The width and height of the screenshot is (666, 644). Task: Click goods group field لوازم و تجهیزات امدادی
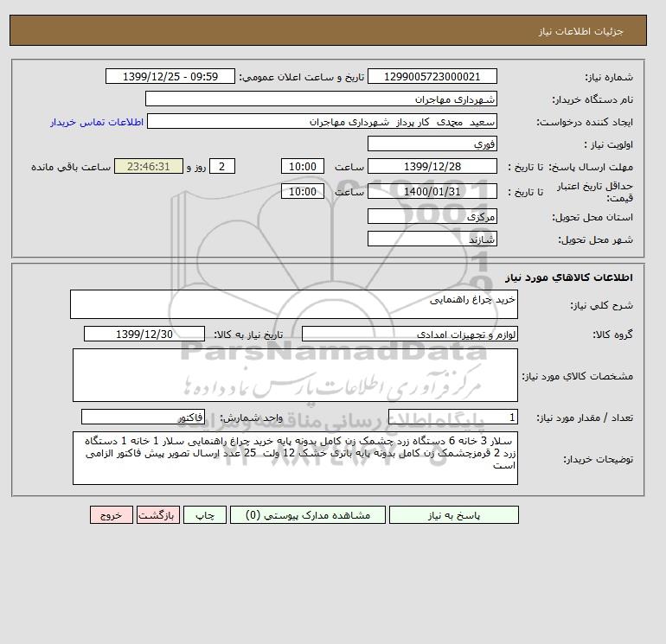click(x=409, y=334)
